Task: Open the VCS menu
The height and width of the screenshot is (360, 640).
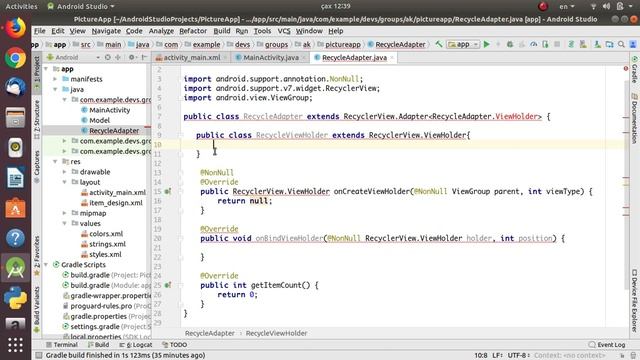Action: point(284,31)
